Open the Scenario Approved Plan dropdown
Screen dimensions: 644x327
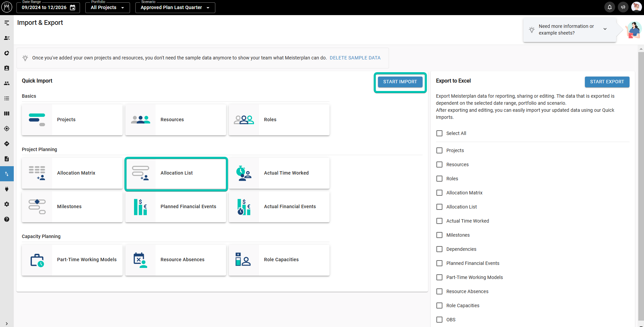(x=175, y=7)
